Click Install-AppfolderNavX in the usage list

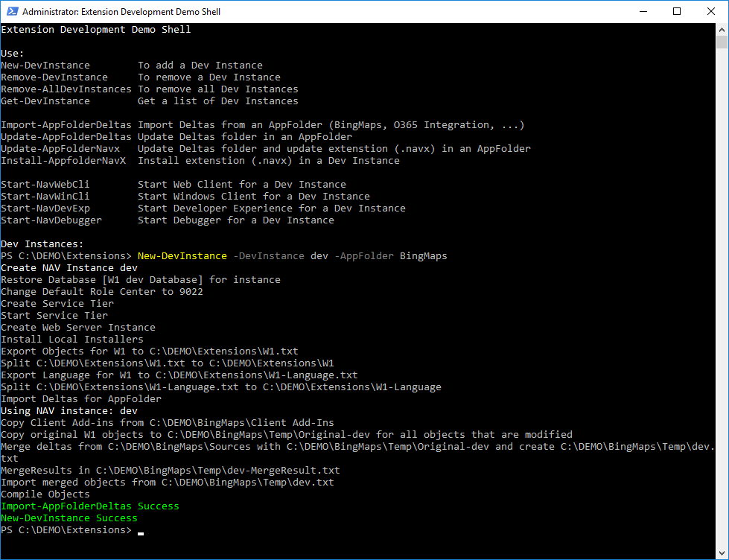[63, 161]
